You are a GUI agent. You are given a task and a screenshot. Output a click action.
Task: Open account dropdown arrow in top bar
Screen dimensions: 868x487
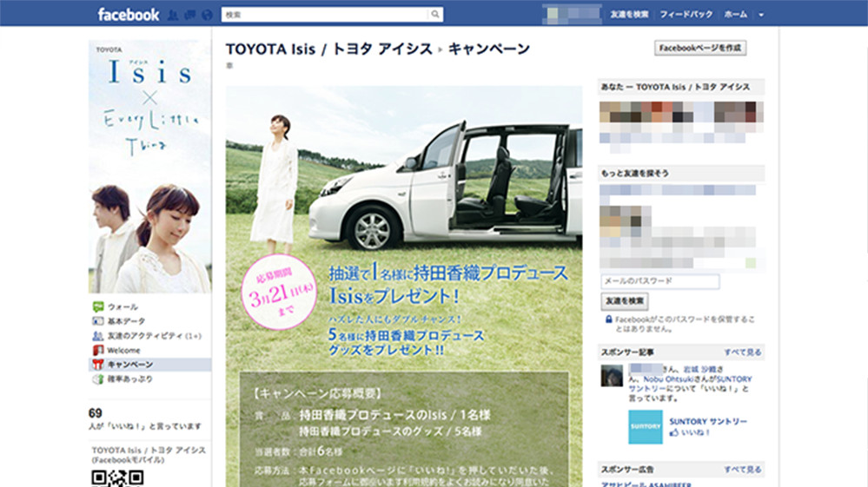click(761, 15)
